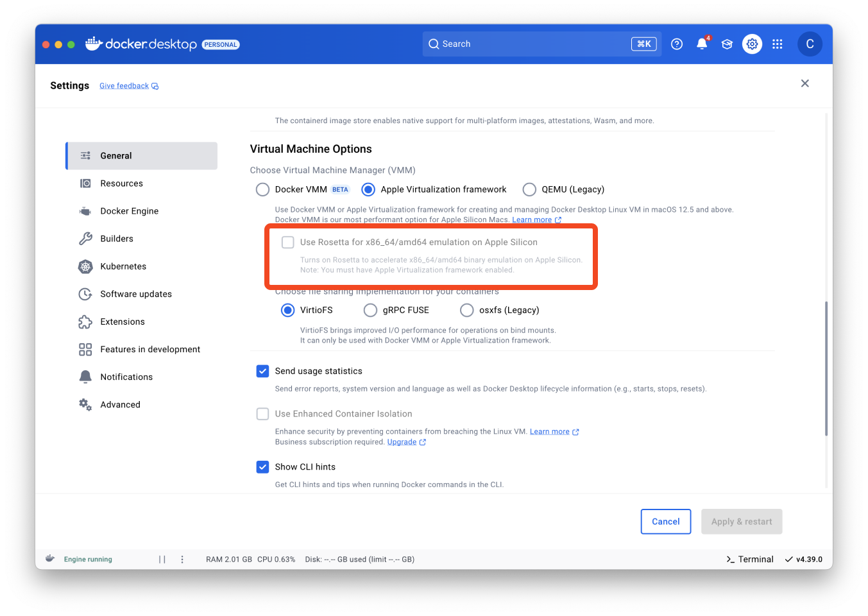Open Learn more link for Enhanced Container Isolation
Screen dimensions: 868x616
[x=550, y=432]
